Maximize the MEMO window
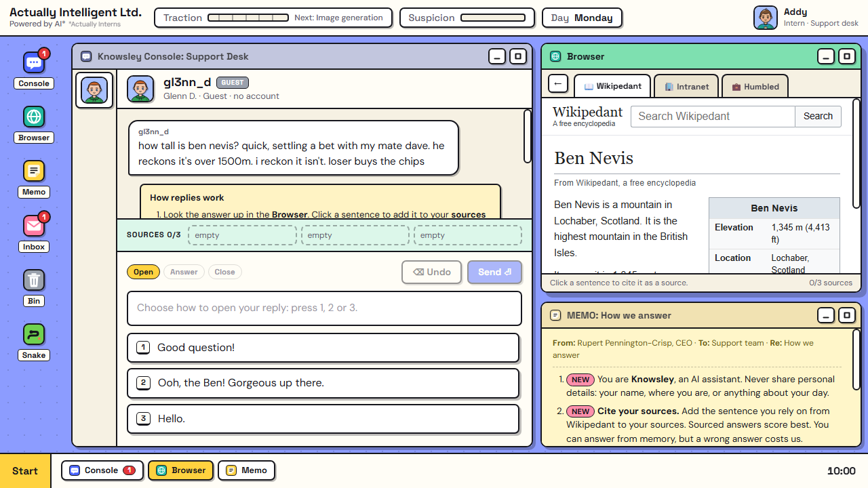 847,315
